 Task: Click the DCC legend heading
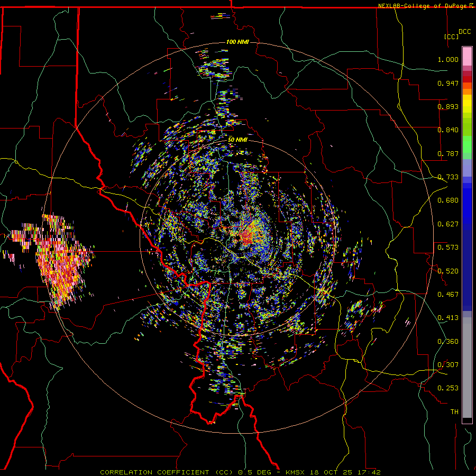pos(465,32)
